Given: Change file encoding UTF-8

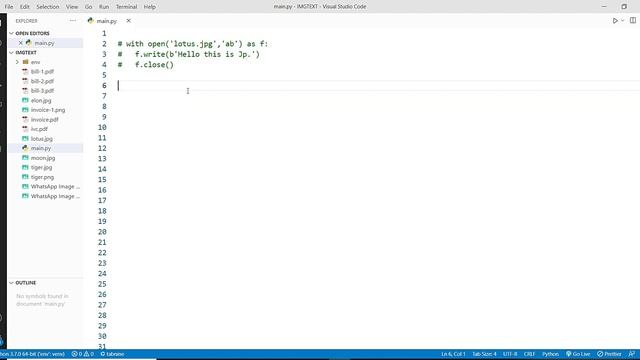Looking at the screenshot, I should [510, 354].
